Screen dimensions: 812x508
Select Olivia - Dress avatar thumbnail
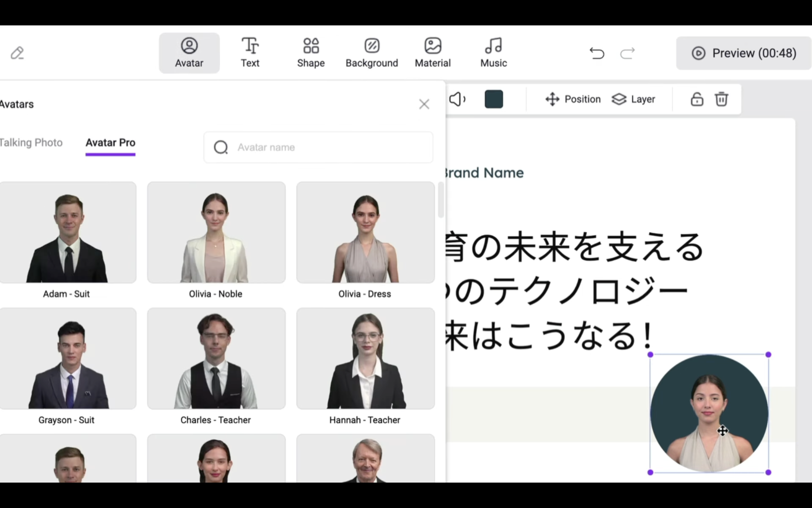point(365,233)
